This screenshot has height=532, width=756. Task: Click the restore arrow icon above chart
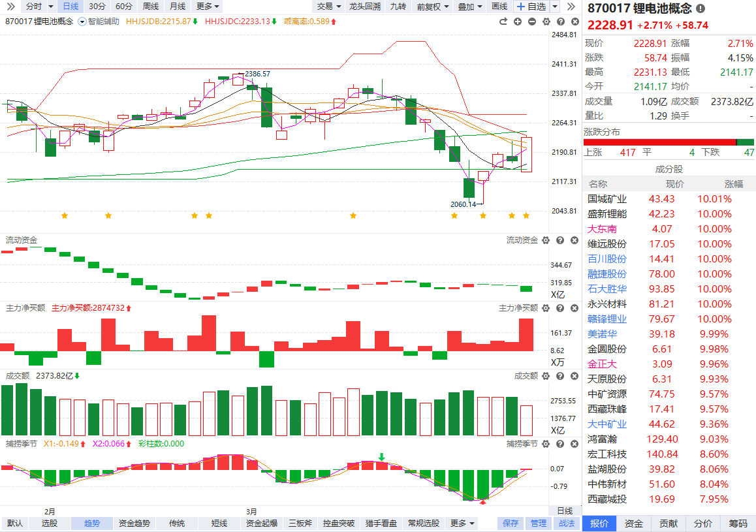503,22
